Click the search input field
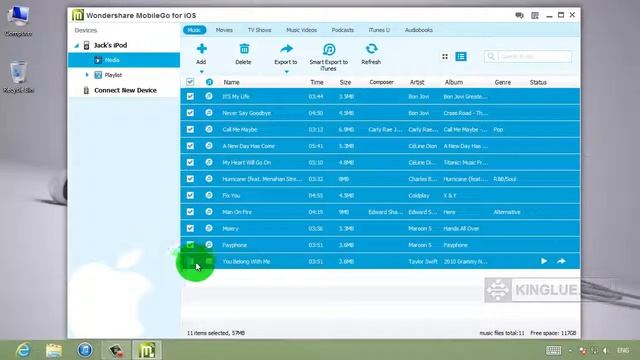 click(528, 56)
